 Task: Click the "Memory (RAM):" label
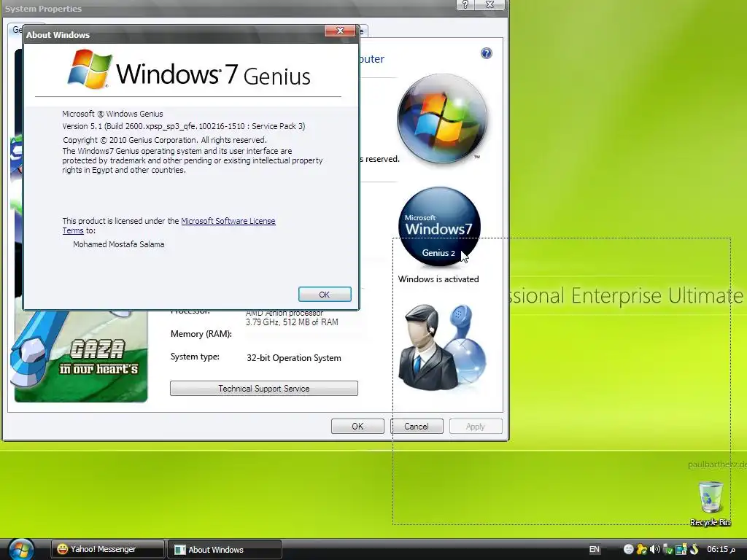click(x=201, y=334)
